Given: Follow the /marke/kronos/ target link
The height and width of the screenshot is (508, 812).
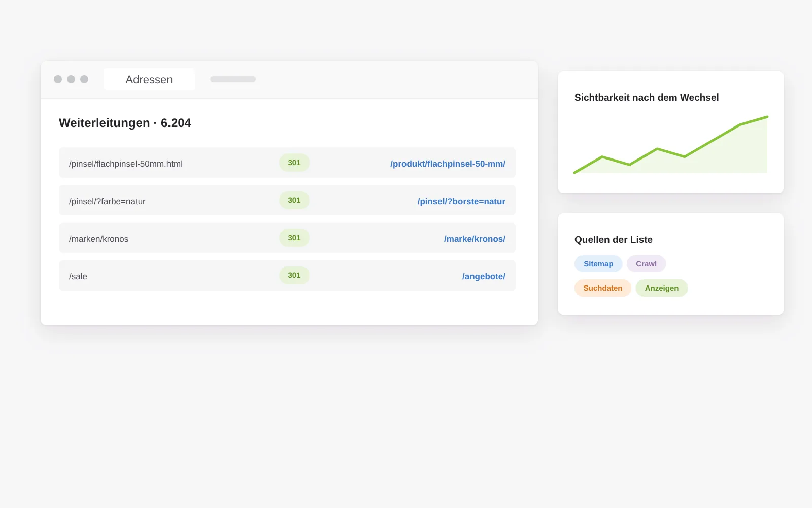Looking at the screenshot, I should tap(475, 239).
